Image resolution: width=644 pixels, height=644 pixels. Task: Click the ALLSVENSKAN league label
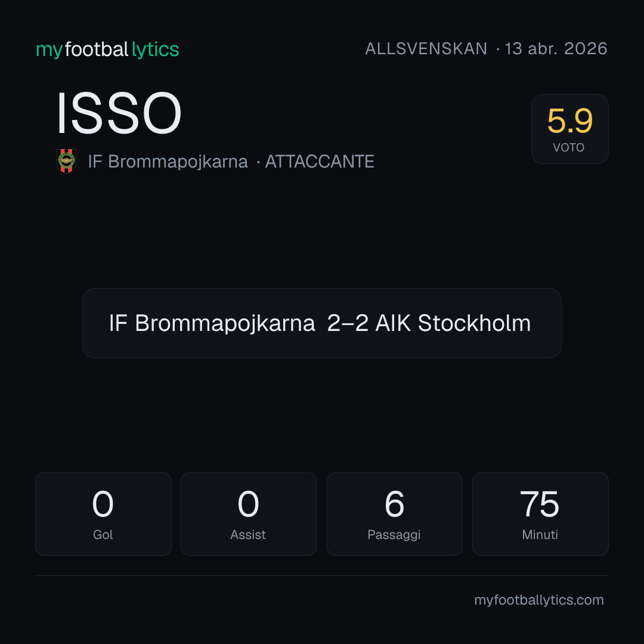pyautogui.click(x=426, y=49)
